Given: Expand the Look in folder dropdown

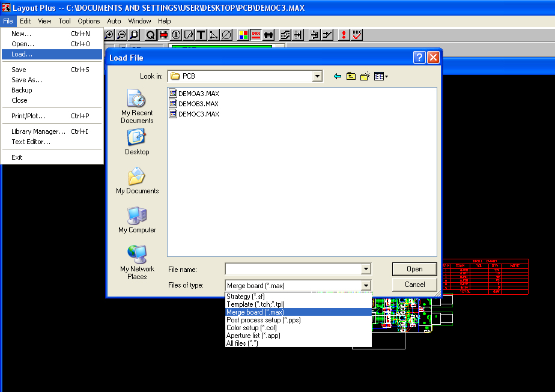Looking at the screenshot, I should [317, 76].
